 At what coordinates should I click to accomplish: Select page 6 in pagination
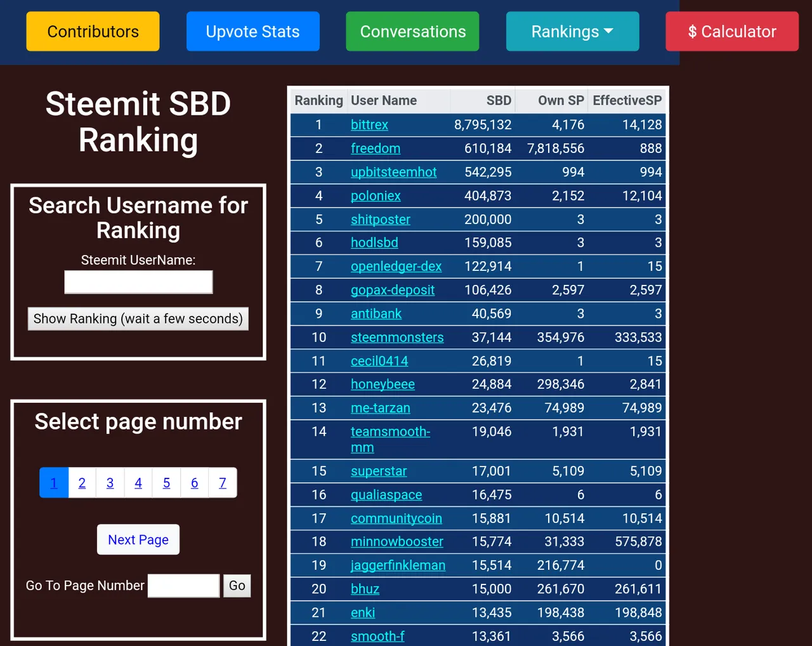click(195, 483)
